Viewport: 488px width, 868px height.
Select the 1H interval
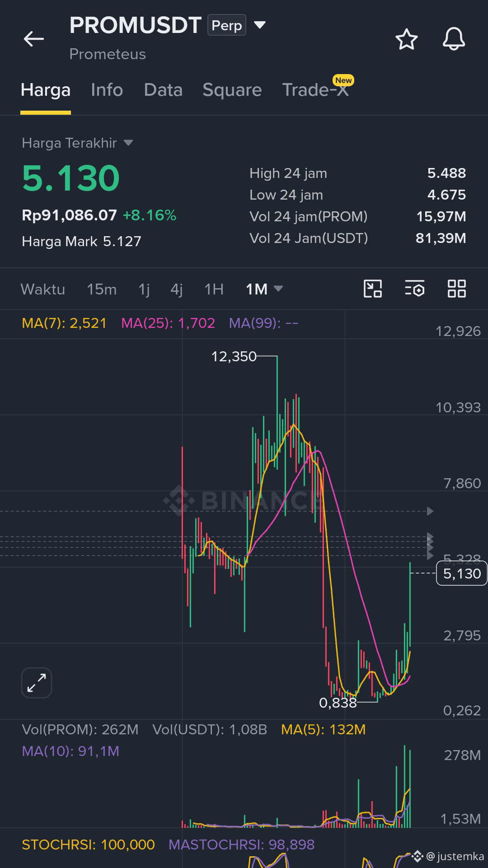click(x=214, y=289)
